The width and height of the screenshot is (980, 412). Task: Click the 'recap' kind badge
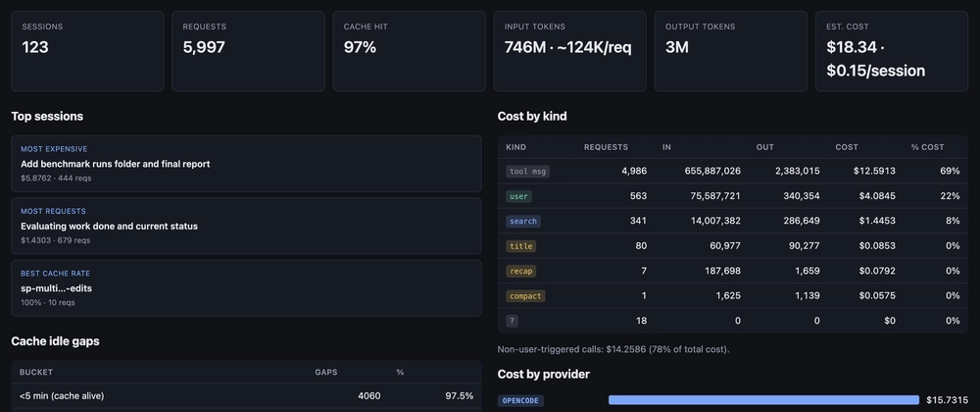(x=520, y=272)
